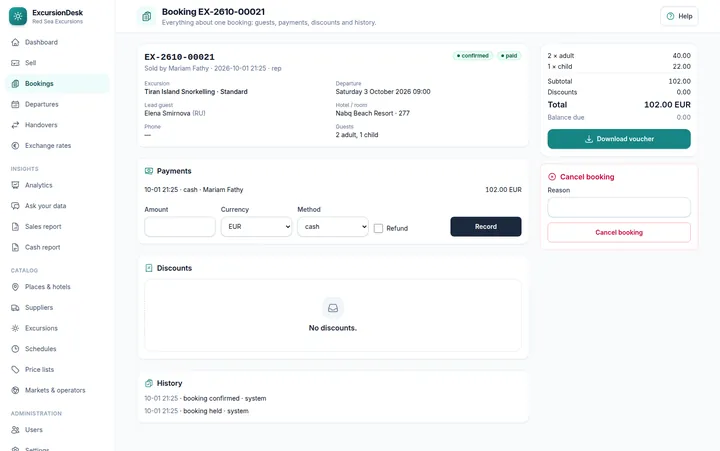
Task: Click the Payments section cash icon
Action: click(149, 171)
